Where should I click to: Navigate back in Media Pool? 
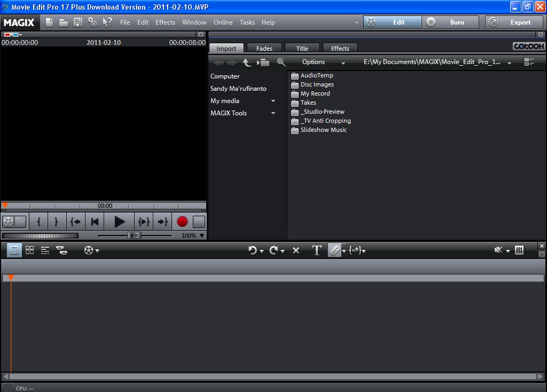(218, 63)
